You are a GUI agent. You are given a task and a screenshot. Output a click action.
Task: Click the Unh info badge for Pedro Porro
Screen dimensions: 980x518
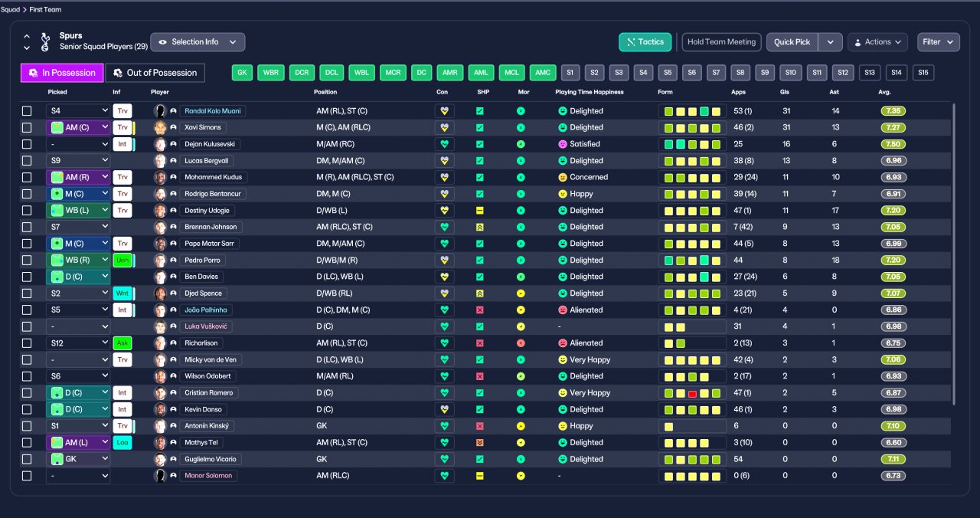coord(122,261)
